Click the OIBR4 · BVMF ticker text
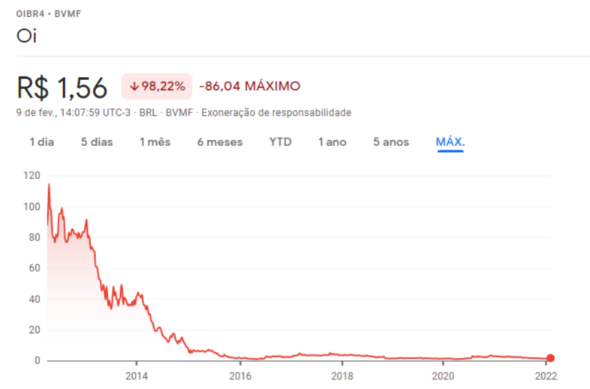The image size is (590, 389). tap(49, 14)
